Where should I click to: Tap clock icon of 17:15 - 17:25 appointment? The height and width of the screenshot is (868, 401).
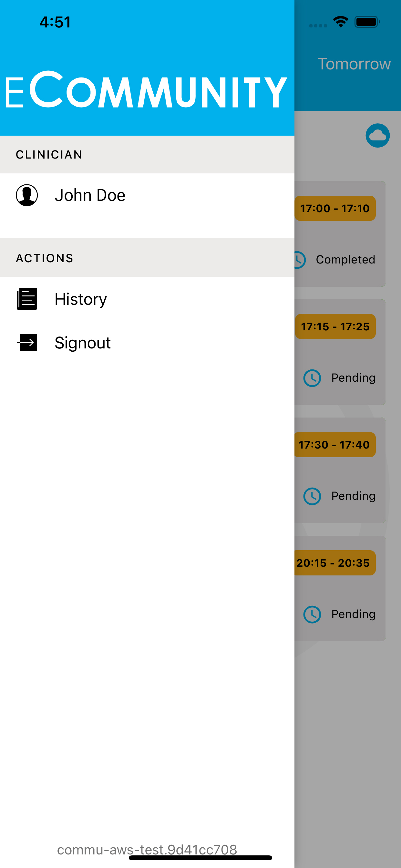point(312,378)
